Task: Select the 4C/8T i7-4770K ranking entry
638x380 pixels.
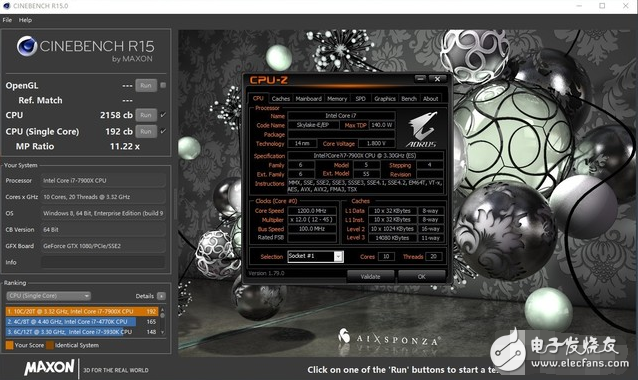Action: 71,321
